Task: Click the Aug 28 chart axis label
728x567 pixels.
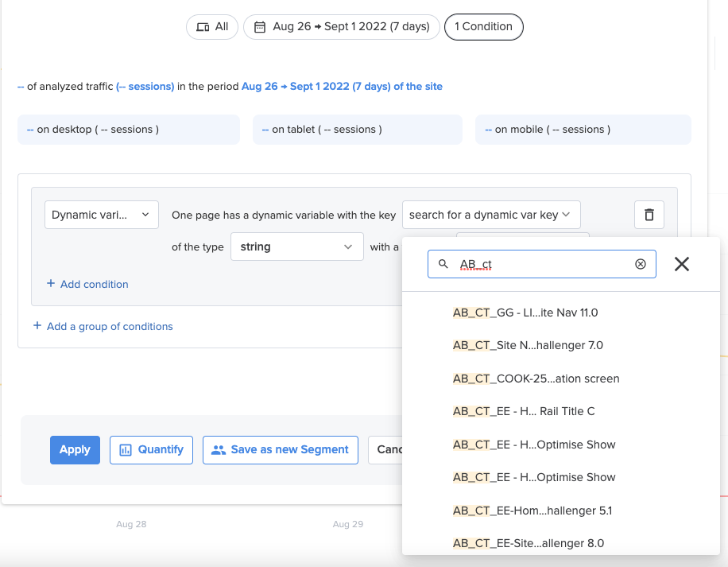Action: click(x=131, y=524)
